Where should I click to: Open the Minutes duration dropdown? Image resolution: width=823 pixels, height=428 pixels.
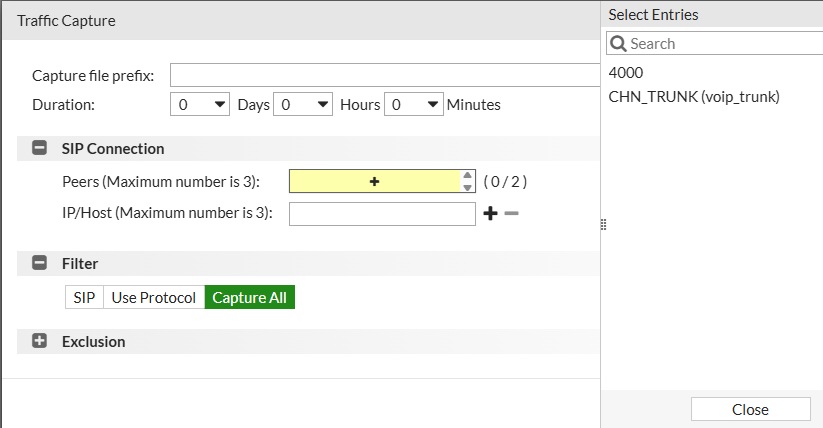point(414,104)
